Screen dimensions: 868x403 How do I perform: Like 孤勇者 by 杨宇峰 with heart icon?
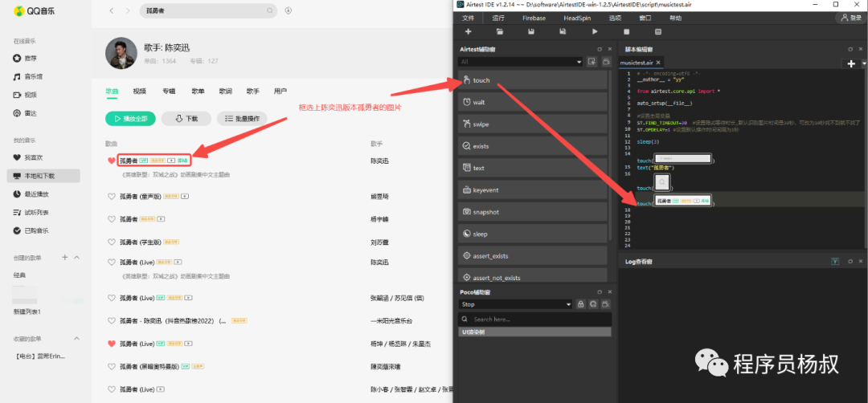pos(111,219)
